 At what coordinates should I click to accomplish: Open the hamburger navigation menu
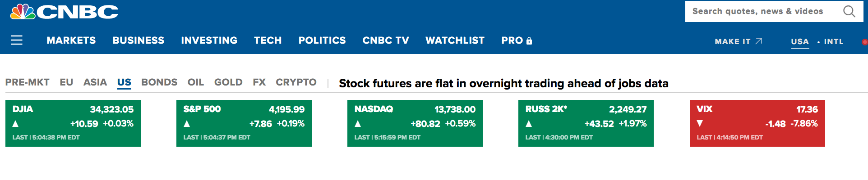17,40
